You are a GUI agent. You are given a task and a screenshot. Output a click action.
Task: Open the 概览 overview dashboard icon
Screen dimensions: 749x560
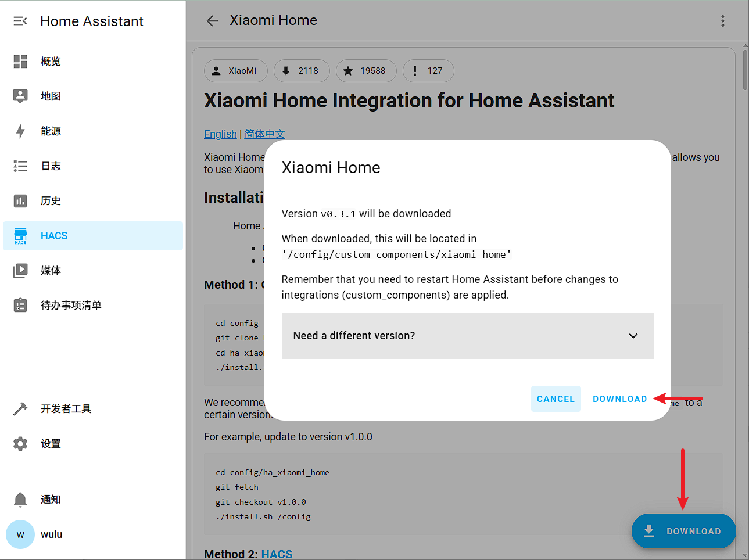click(20, 61)
